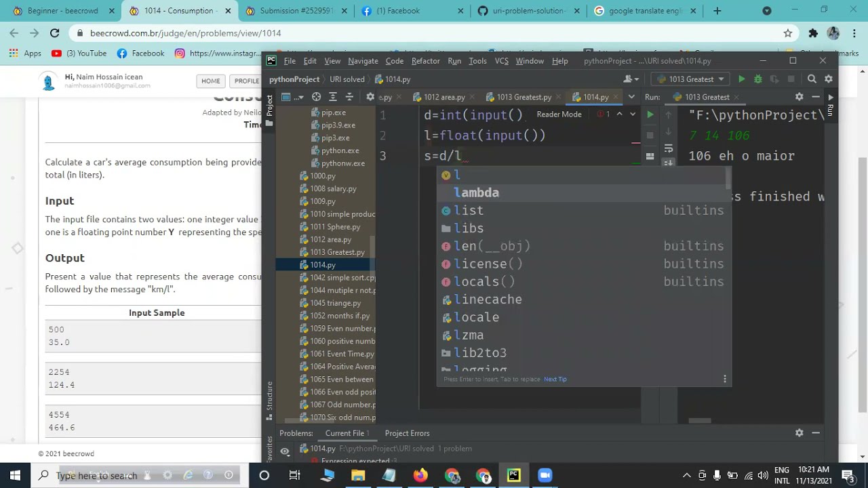868x488 pixels.
Task: Click the Chrome address bar URL
Action: [x=185, y=33]
